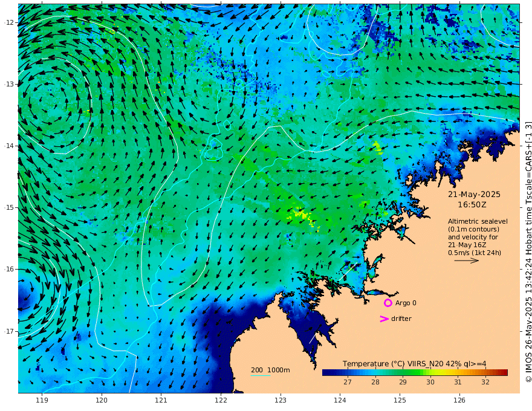
Task: Click the dark red end of temperature colorbar
Action: 504,373
